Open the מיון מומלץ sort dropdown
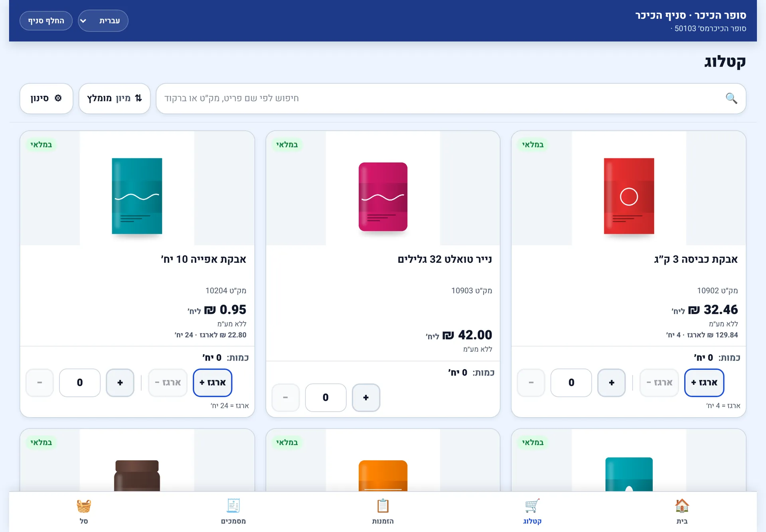Image resolution: width=766 pixels, height=532 pixels. tap(115, 99)
